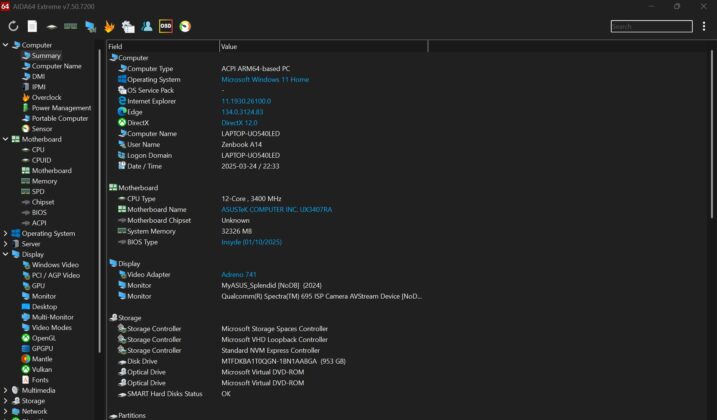717x420 pixels.
Task: Click the sidebar tree vertical scrollbar
Action: (x=100, y=201)
